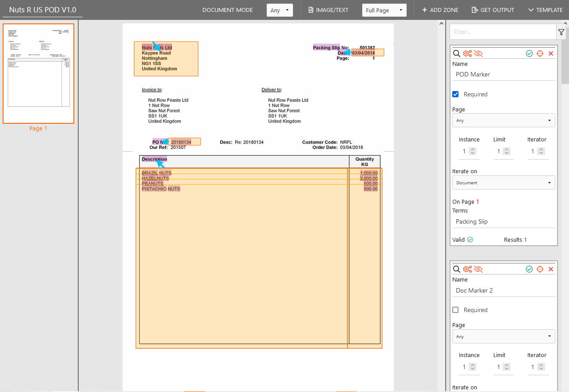569x392 pixels.
Task: Open gears settings icon in Doc Marker 2 panel
Action: (467, 269)
